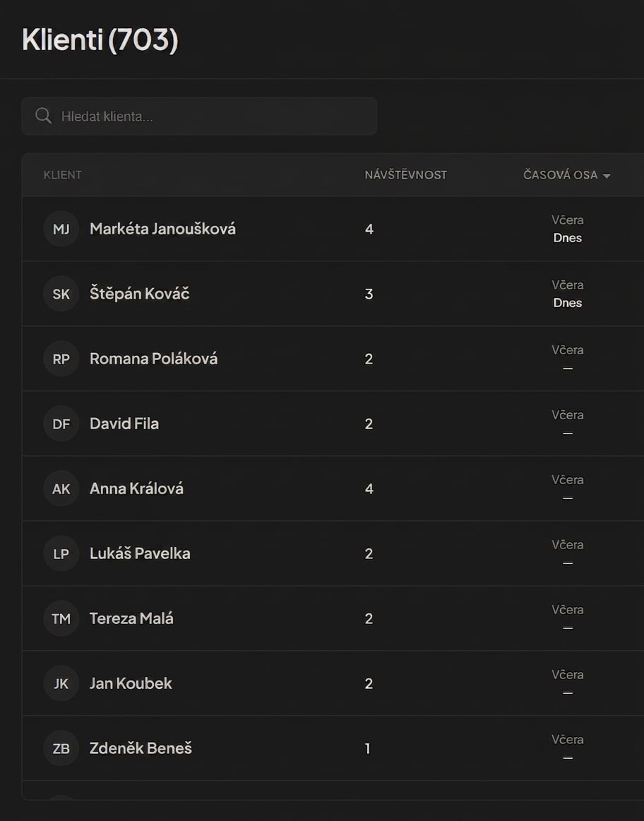Select the Romana Poláková name
This screenshot has width=644, height=821.
click(153, 359)
